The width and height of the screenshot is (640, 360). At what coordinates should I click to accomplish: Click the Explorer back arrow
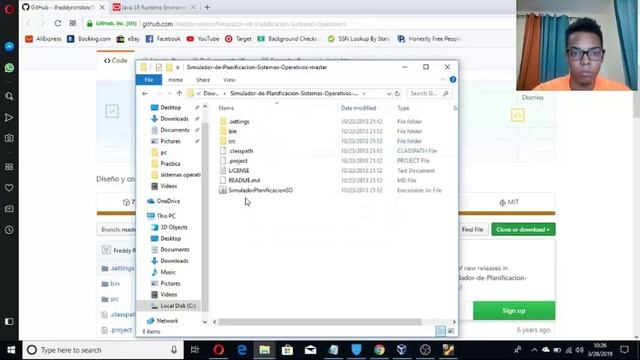145,93
